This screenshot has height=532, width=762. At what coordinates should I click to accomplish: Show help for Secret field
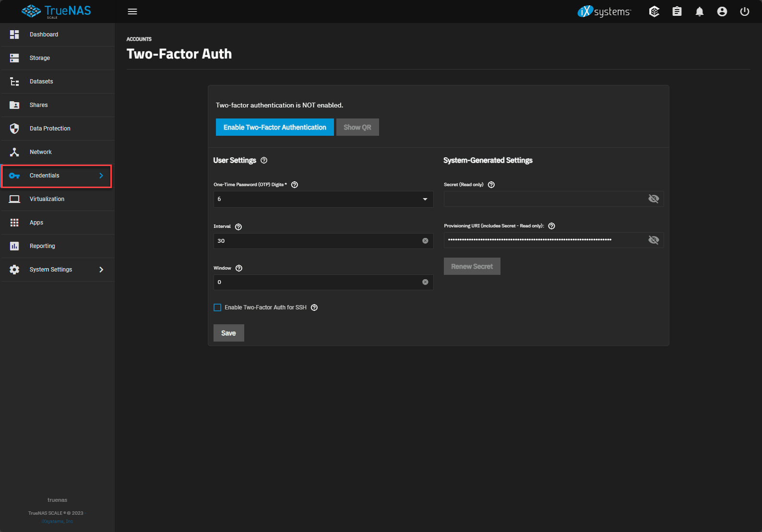click(491, 185)
